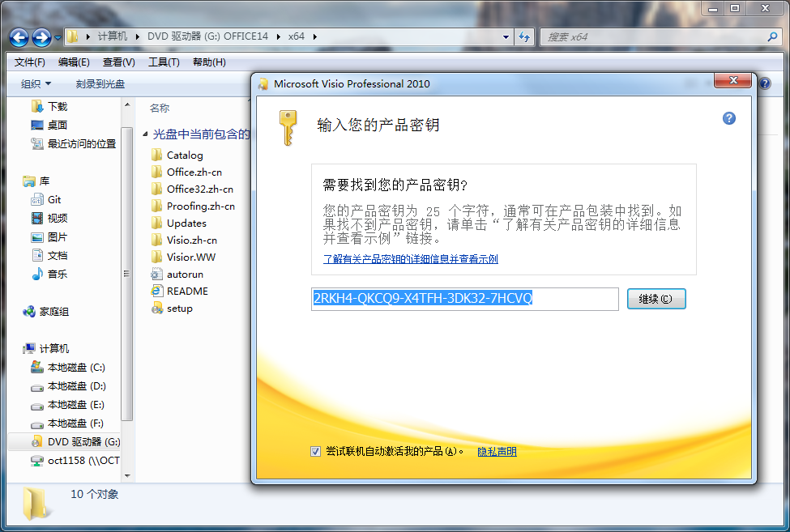Select the README file

[186, 291]
